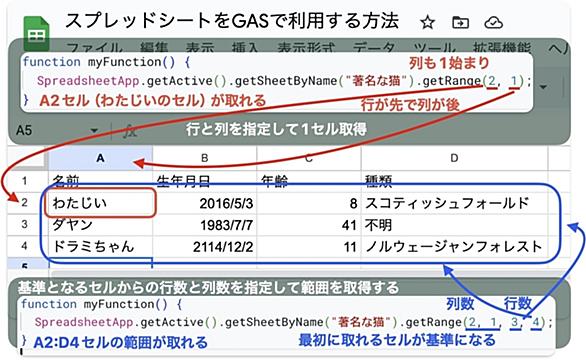Select the 2016/5/3 cell
The width and height of the screenshot is (586, 360).
coord(204,203)
